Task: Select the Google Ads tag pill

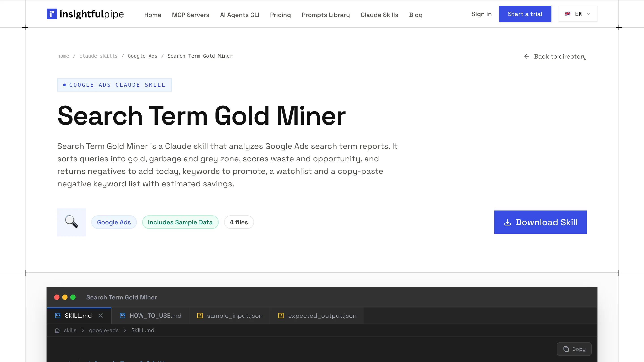Action: pos(114,222)
